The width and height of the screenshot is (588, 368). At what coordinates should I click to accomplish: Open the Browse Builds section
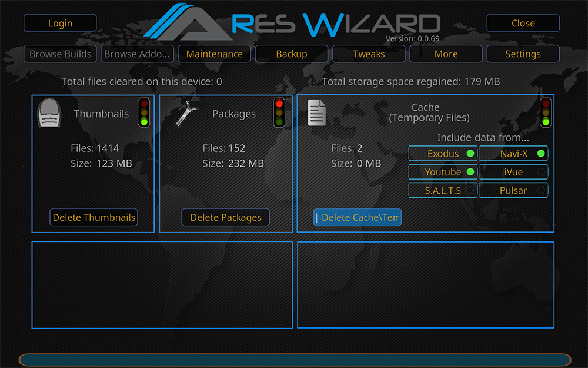tap(60, 54)
